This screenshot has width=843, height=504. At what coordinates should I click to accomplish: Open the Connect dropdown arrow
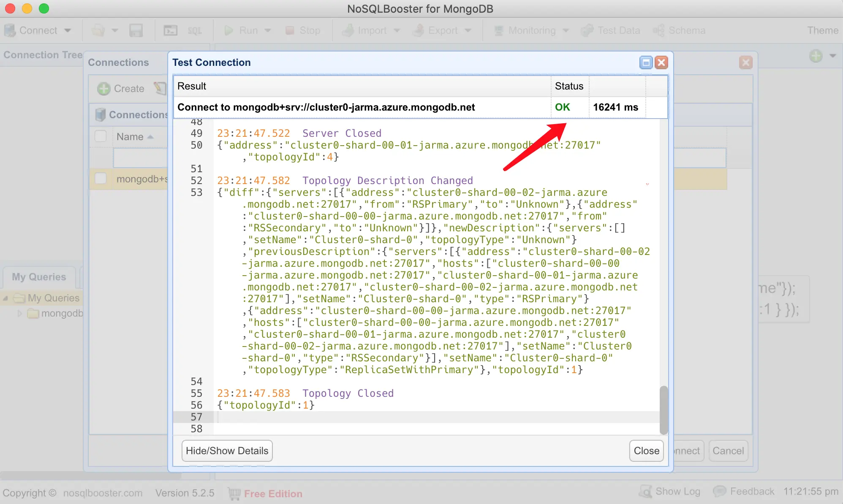[68, 30]
